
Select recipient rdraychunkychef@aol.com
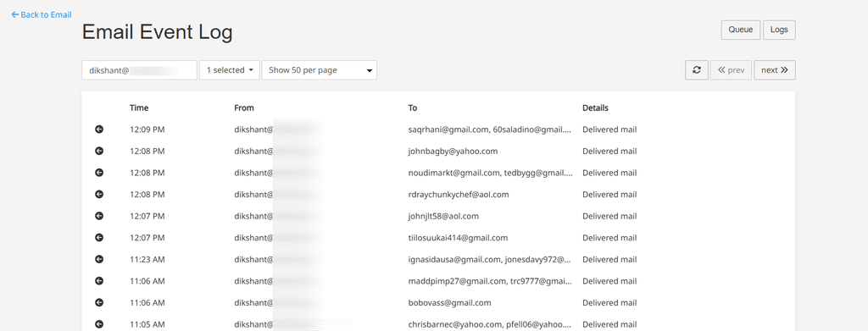[459, 194]
